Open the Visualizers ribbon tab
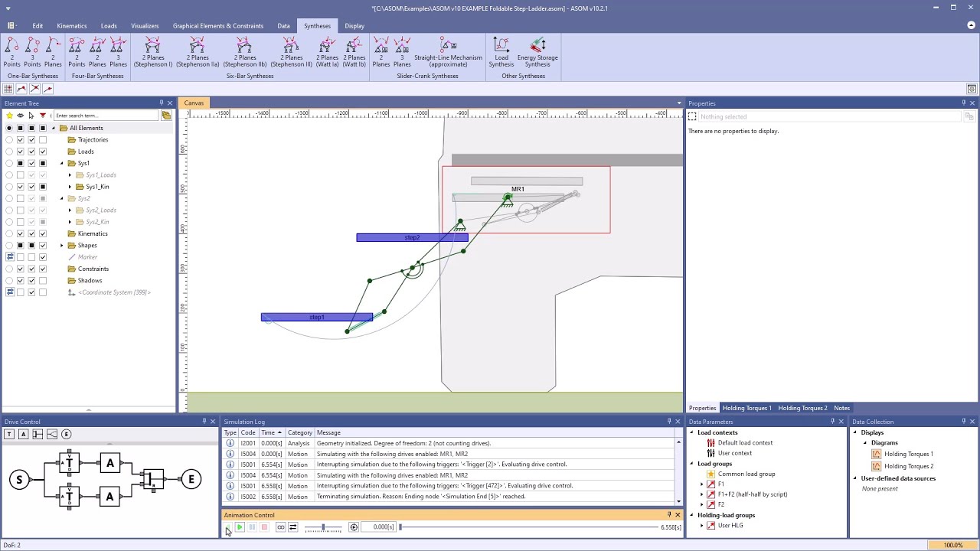The width and height of the screenshot is (980, 551). click(145, 26)
